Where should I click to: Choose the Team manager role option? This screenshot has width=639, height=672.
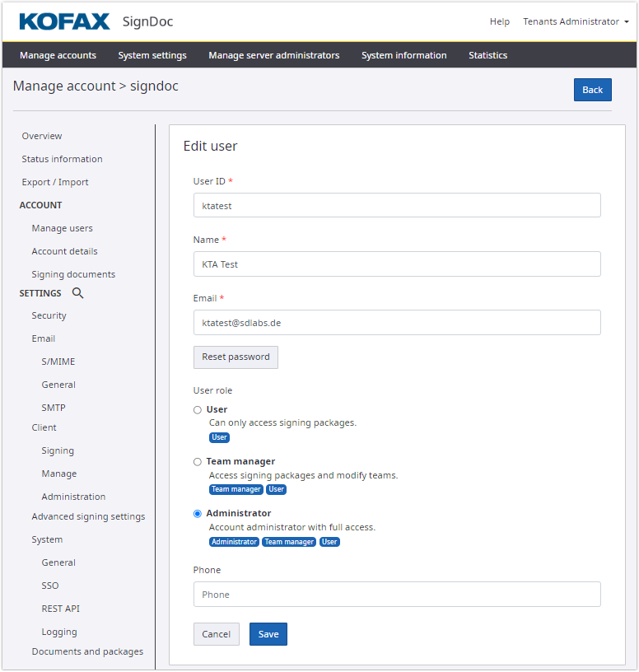click(198, 462)
